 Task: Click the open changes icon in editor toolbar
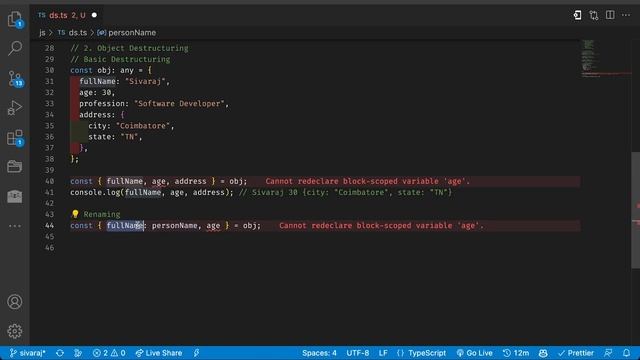tap(577, 15)
